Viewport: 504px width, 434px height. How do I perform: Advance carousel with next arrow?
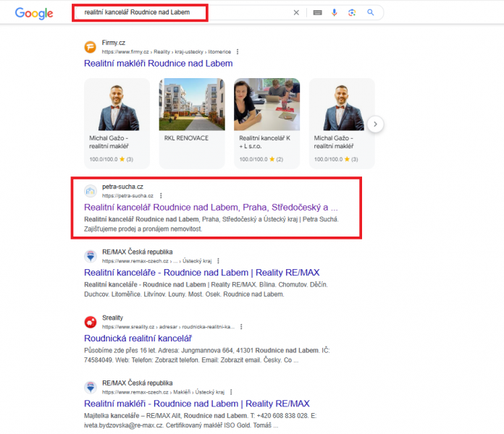pyautogui.click(x=375, y=124)
